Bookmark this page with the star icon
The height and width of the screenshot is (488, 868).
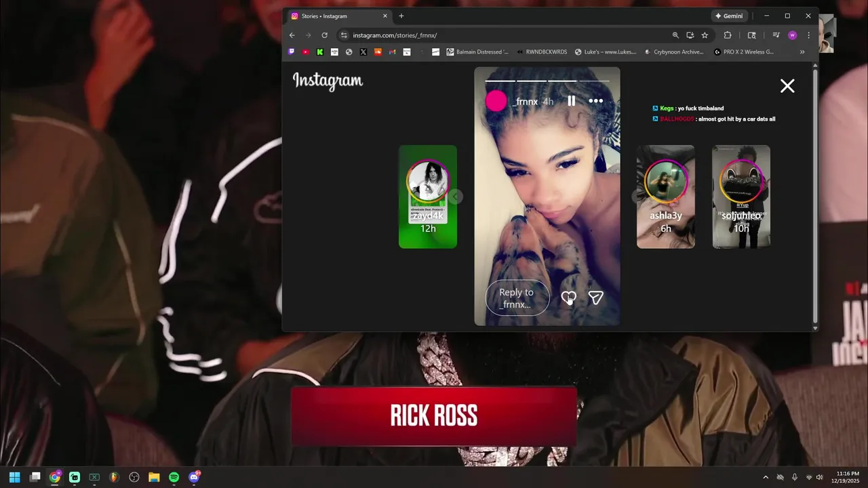tap(705, 35)
